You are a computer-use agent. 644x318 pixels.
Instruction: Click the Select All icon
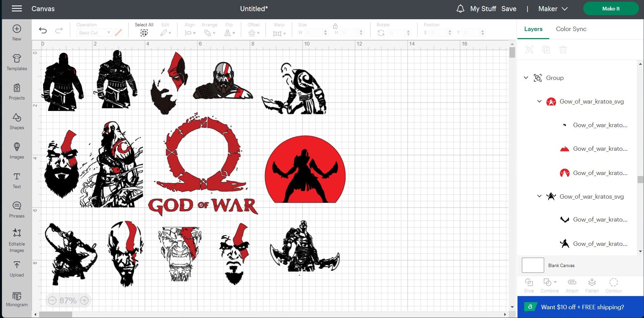(x=144, y=33)
